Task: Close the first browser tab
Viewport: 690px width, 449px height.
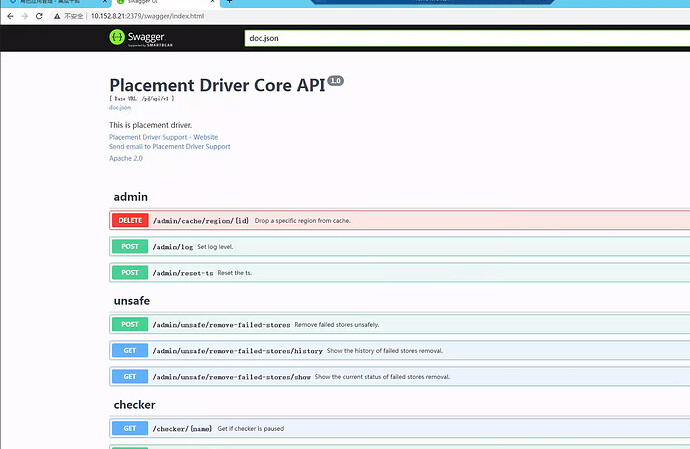Action: pyautogui.click(x=105, y=2)
